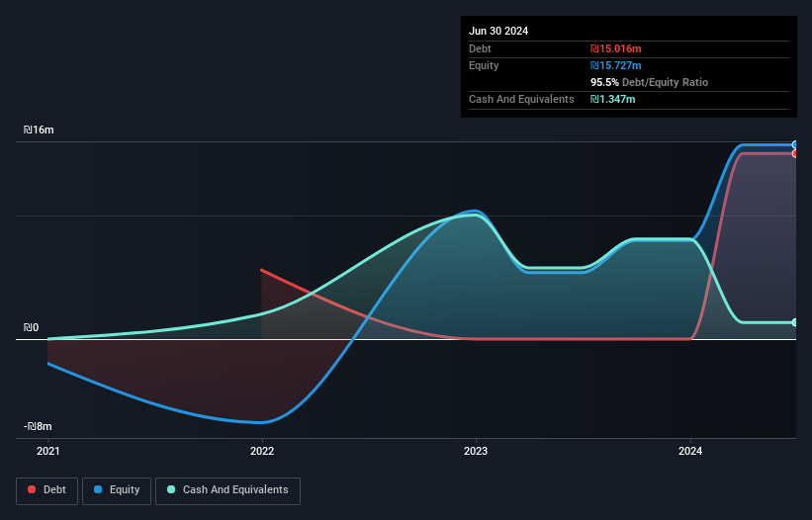The width and height of the screenshot is (812, 520).
Task: Click the Debt label in tooltip
Action: tap(480, 48)
